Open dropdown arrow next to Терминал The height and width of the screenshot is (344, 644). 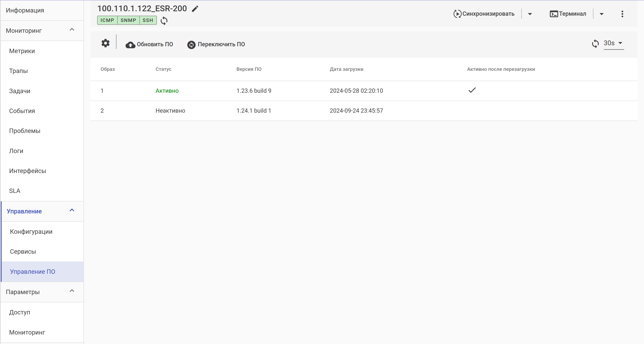click(x=601, y=14)
